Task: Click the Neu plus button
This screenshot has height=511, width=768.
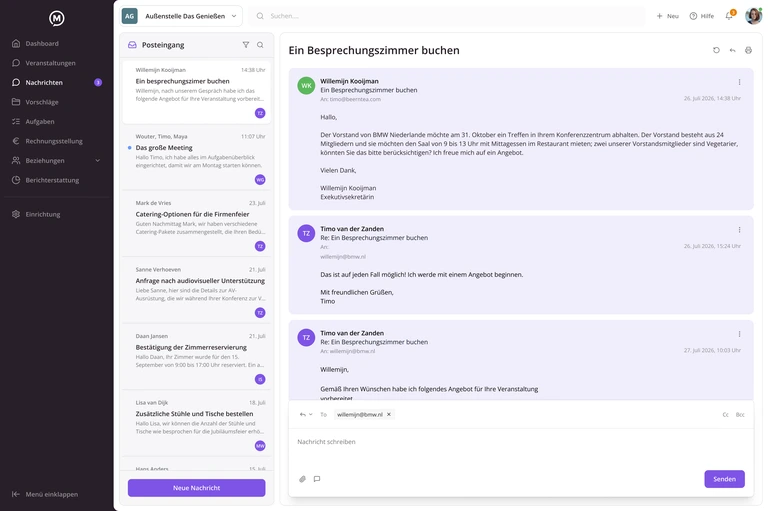Action: pos(668,16)
